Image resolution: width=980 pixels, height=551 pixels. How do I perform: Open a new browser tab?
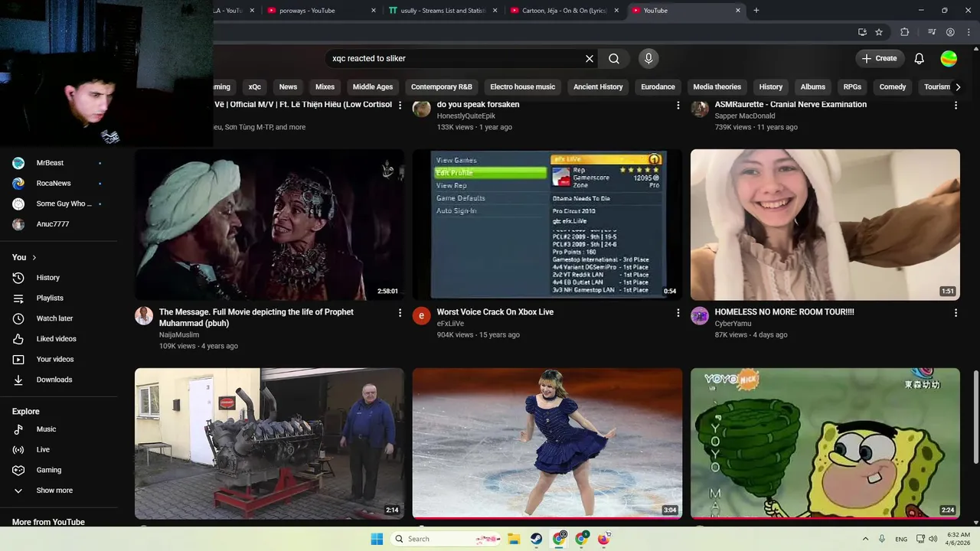[x=756, y=11]
